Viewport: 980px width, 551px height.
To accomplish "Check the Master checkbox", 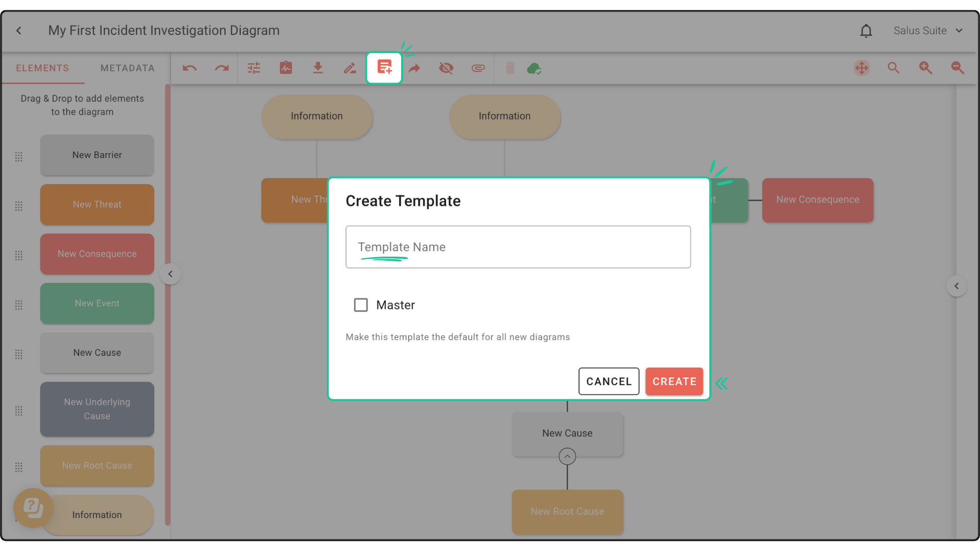I will coord(361,305).
